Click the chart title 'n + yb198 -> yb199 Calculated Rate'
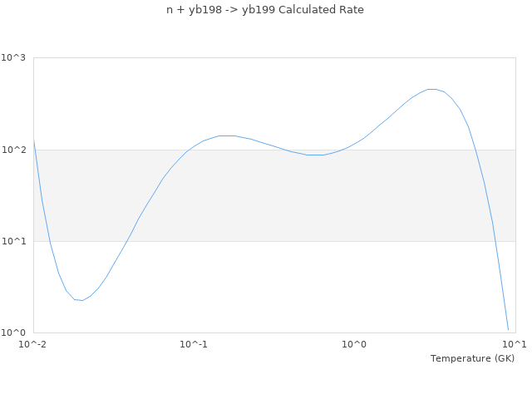 265,10
